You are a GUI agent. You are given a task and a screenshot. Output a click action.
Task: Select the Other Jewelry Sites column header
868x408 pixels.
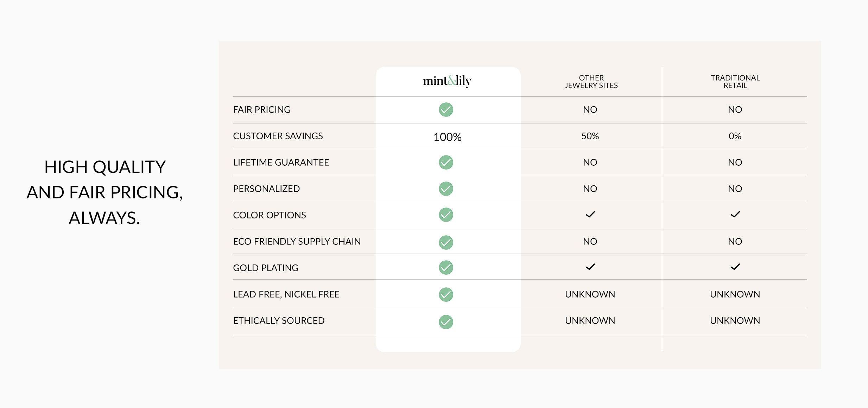(591, 82)
